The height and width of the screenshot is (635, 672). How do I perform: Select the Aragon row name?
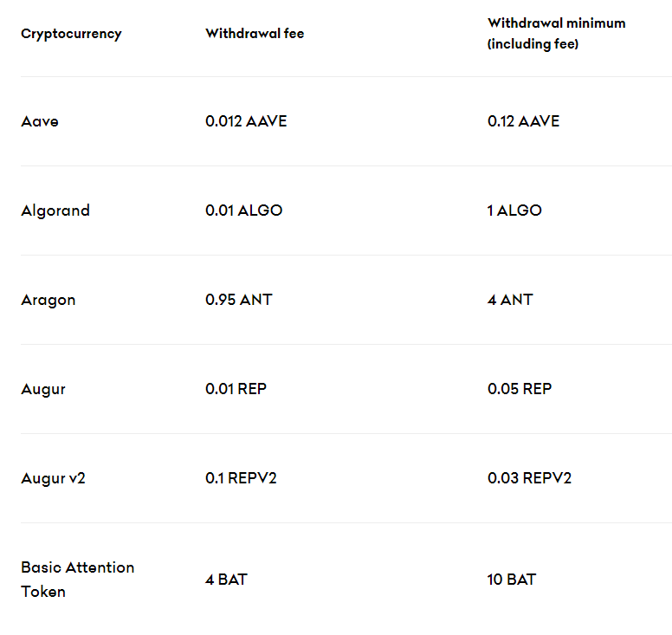coord(48,300)
